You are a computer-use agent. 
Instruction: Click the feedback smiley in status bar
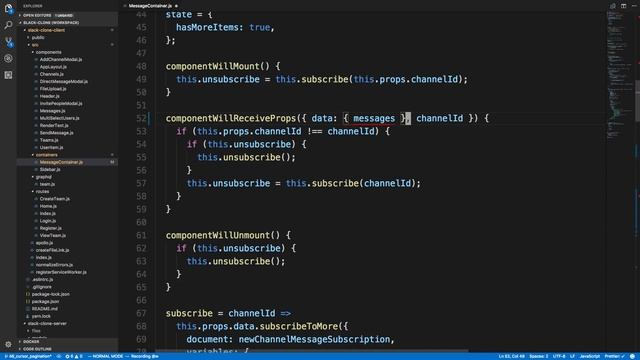point(632,356)
